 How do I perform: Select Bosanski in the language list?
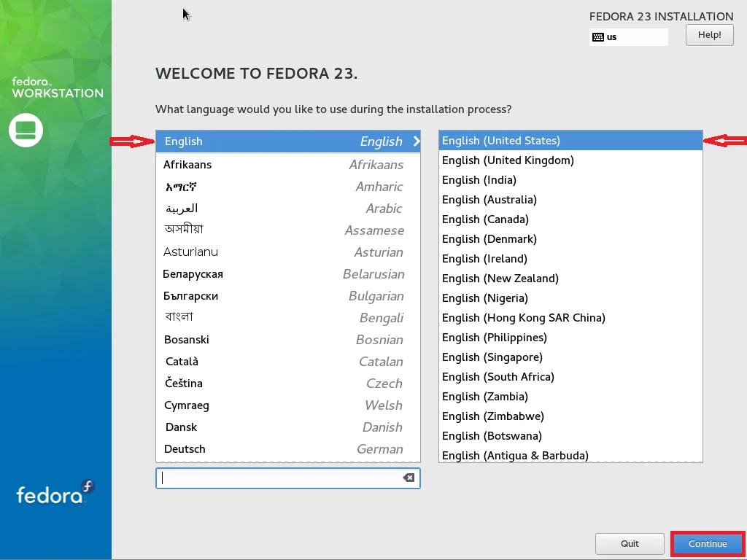click(287, 340)
